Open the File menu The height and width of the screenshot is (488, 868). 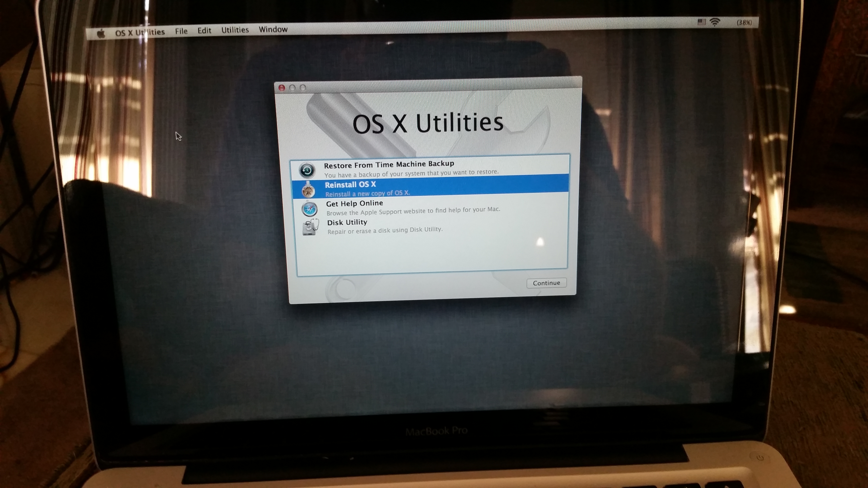[181, 31]
